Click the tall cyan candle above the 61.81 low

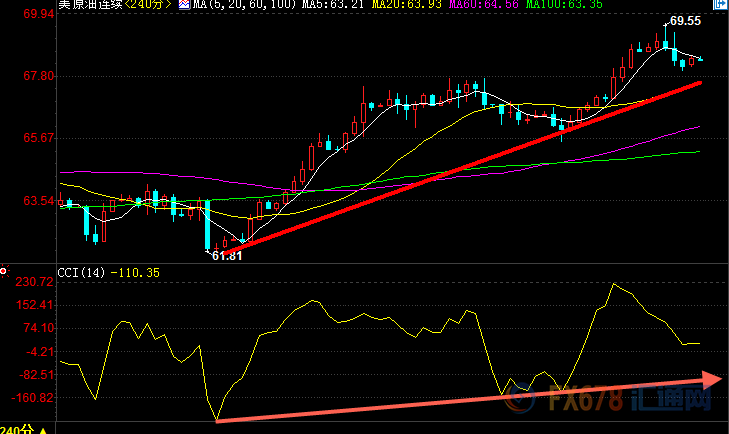coord(207,225)
